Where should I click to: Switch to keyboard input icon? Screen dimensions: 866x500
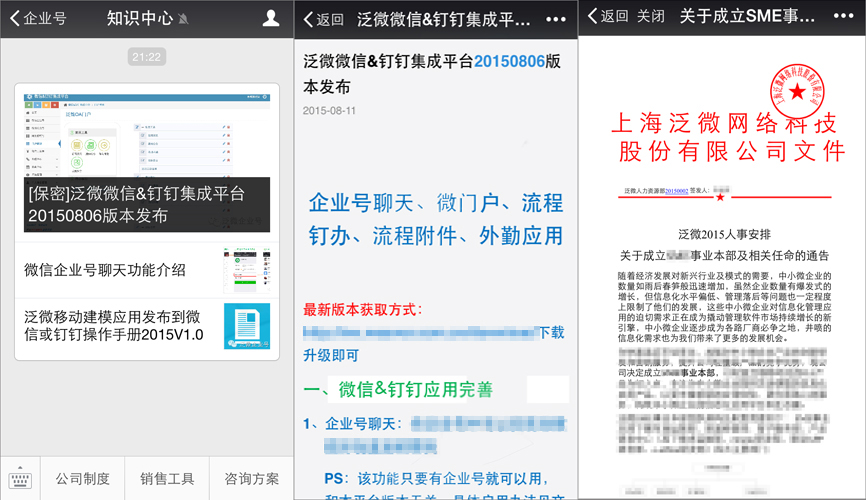click(20, 478)
